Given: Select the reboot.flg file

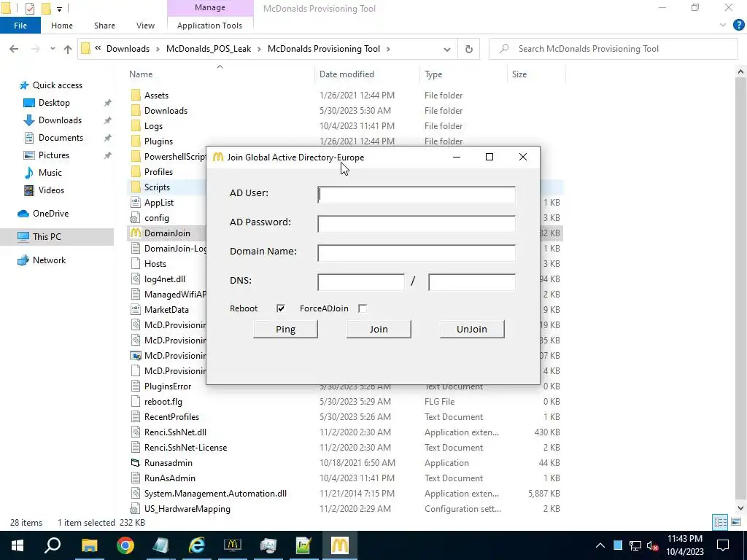Looking at the screenshot, I should [x=163, y=402].
